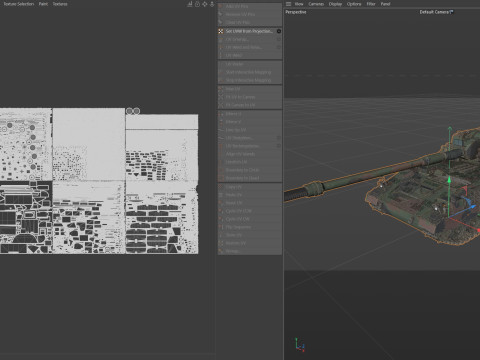
Task: Open options gear beside UV Rectangularize
Action: point(279,146)
